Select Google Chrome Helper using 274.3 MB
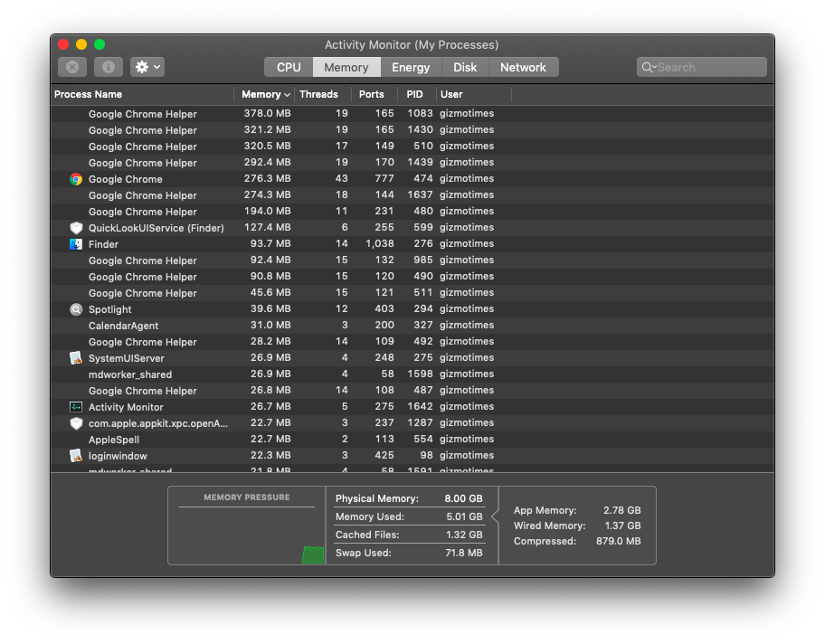825x644 pixels. [412, 195]
